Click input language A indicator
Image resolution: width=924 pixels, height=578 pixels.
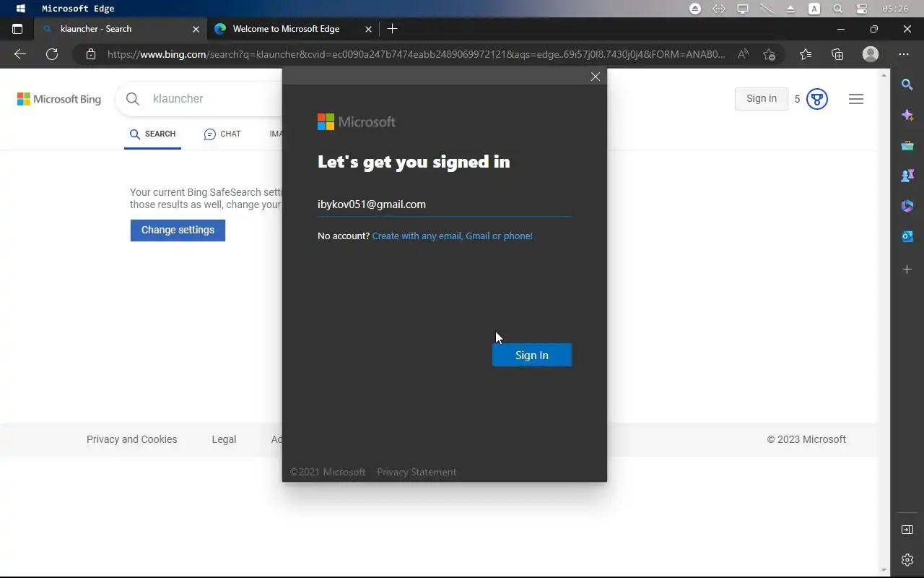coord(814,9)
